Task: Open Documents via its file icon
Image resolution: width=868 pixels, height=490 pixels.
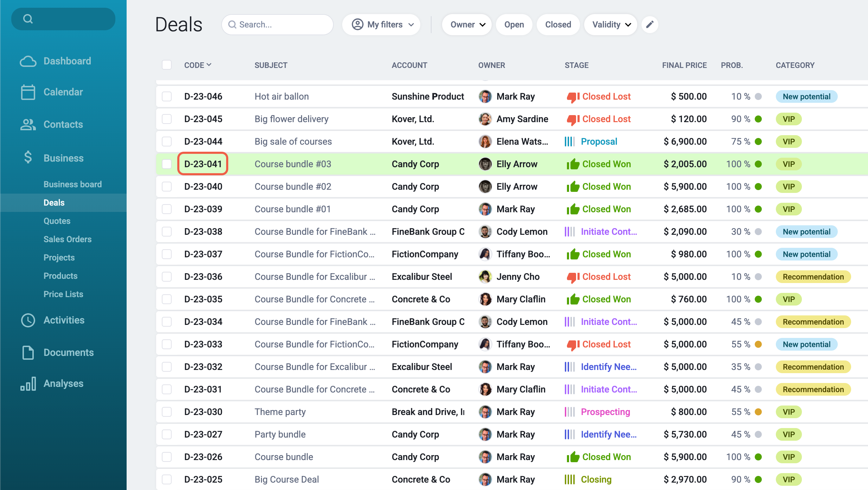Action: [x=28, y=353]
